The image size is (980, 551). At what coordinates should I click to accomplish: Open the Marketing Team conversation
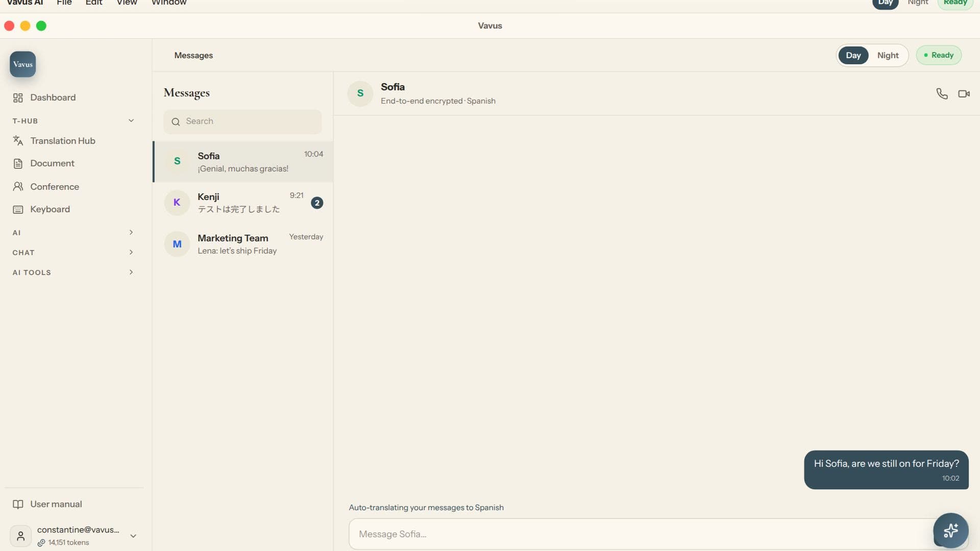click(243, 244)
